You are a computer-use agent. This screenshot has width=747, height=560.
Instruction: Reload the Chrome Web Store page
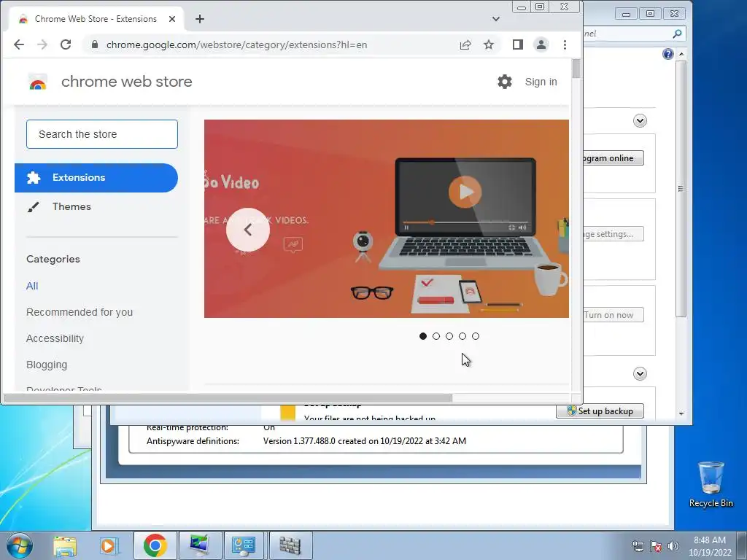tap(66, 44)
